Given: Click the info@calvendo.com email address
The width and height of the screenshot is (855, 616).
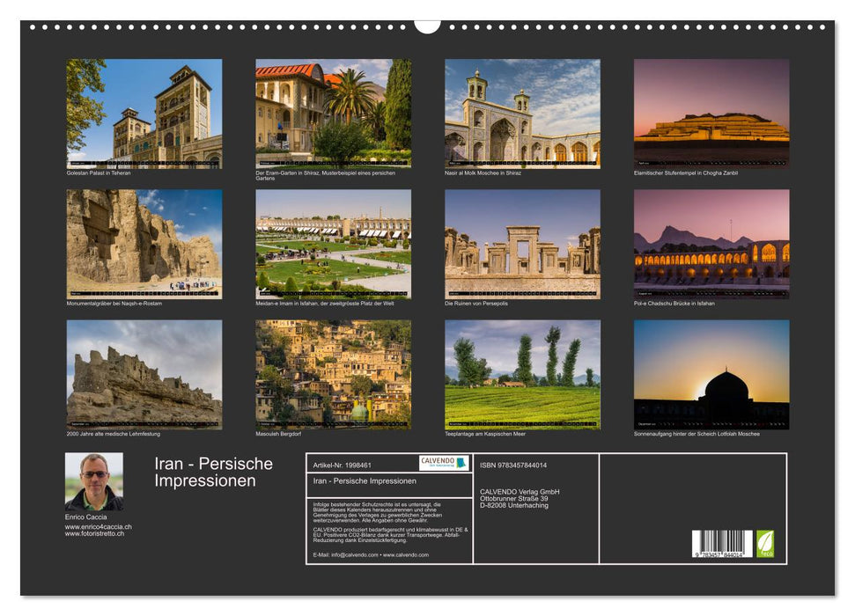Looking at the screenshot, I should 356,557.
